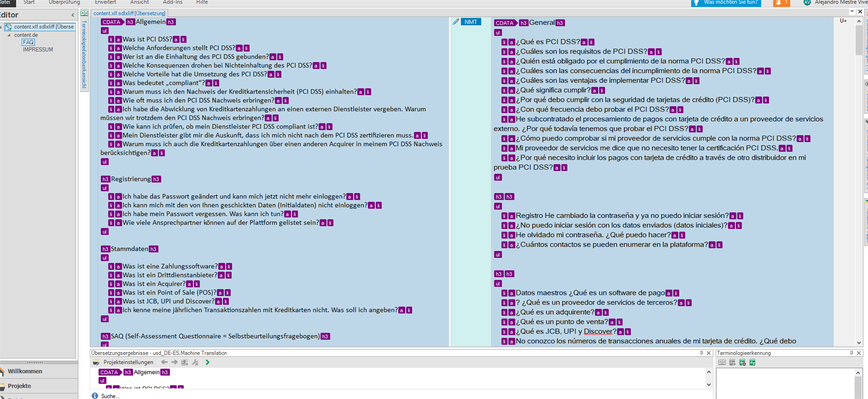Image resolution: width=868 pixels, height=399 pixels.
Task: Click the U+ indicator in the editor
Action: tap(843, 21)
